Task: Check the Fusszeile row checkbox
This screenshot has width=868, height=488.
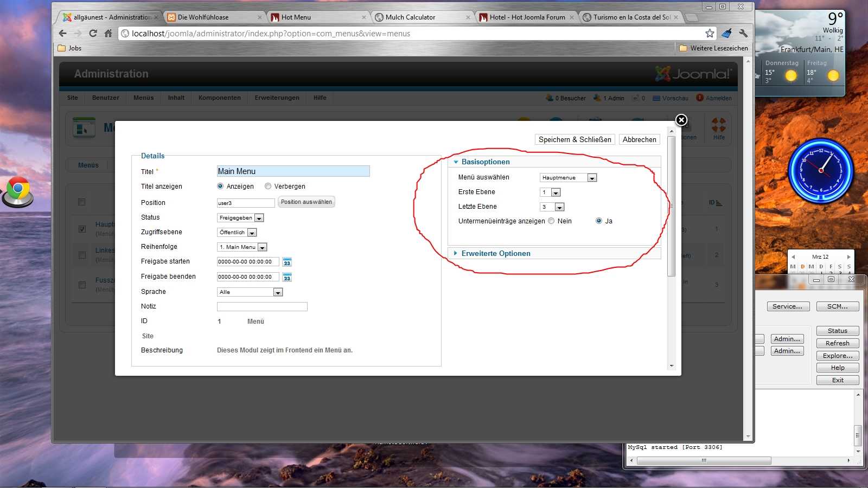Action: click(82, 285)
